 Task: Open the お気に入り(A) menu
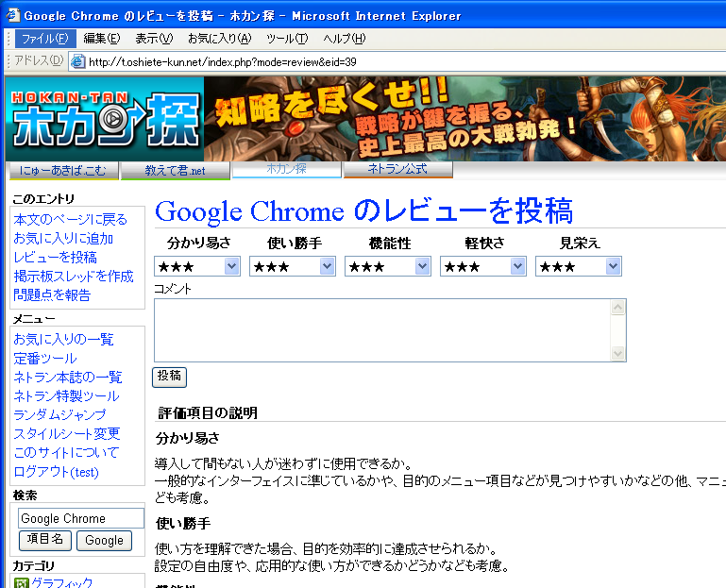pyautogui.click(x=219, y=39)
